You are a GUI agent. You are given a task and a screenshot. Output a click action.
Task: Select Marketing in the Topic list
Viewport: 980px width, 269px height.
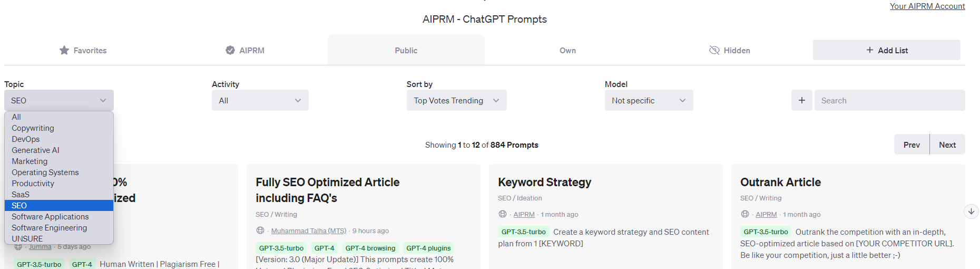(x=30, y=161)
